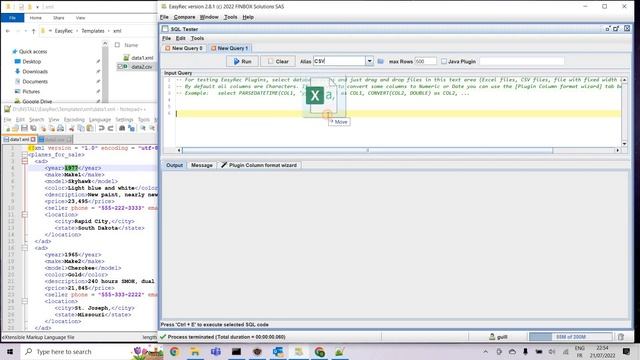The image size is (640, 360).
Task: Show hidden icons chevron in system tray
Action: click(x=485, y=351)
